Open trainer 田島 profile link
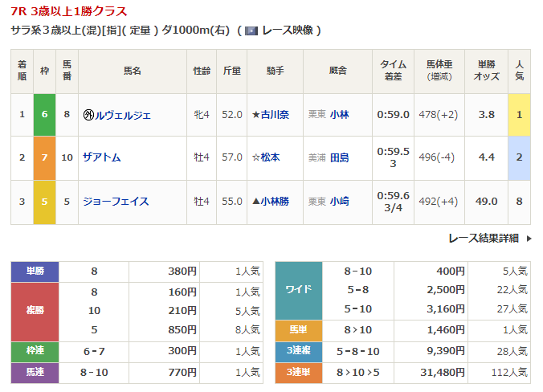Image resolution: width=543 pixels, height=392 pixels. (339, 158)
